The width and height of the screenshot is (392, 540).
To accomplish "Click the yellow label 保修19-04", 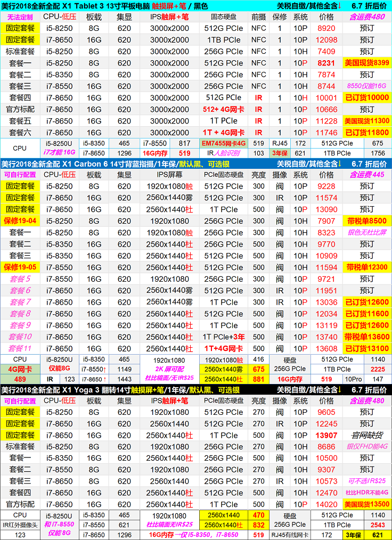I will (x=20, y=221).
